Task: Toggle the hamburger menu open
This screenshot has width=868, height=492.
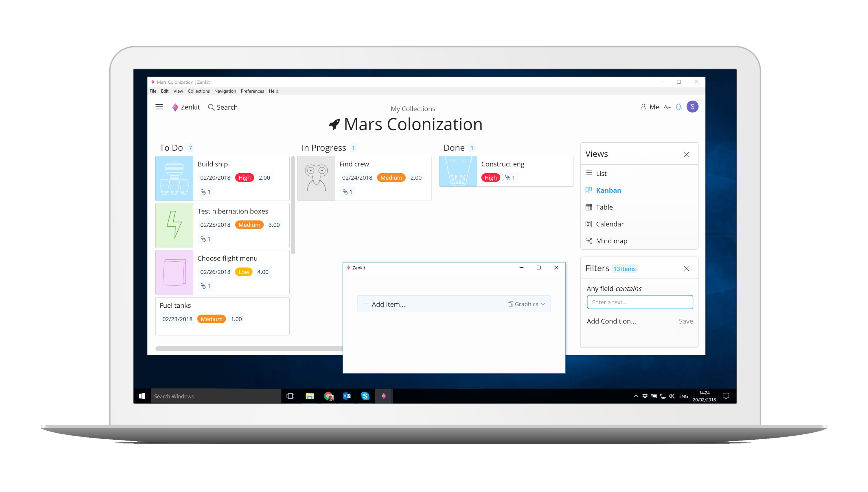Action: tap(159, 107)
